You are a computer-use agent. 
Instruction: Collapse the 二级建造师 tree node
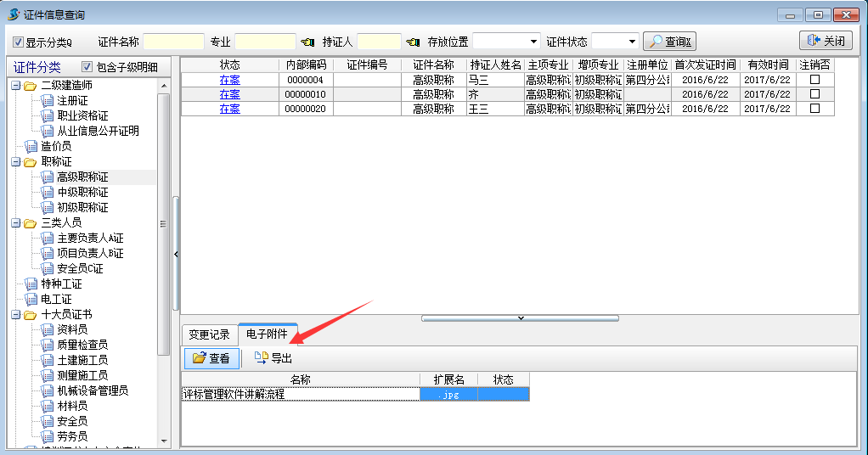tap(15, 85)
